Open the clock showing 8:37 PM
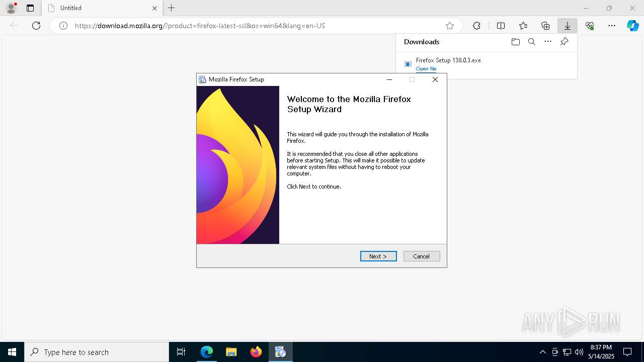This screenshot has width=644, height=362. point(601,352)
